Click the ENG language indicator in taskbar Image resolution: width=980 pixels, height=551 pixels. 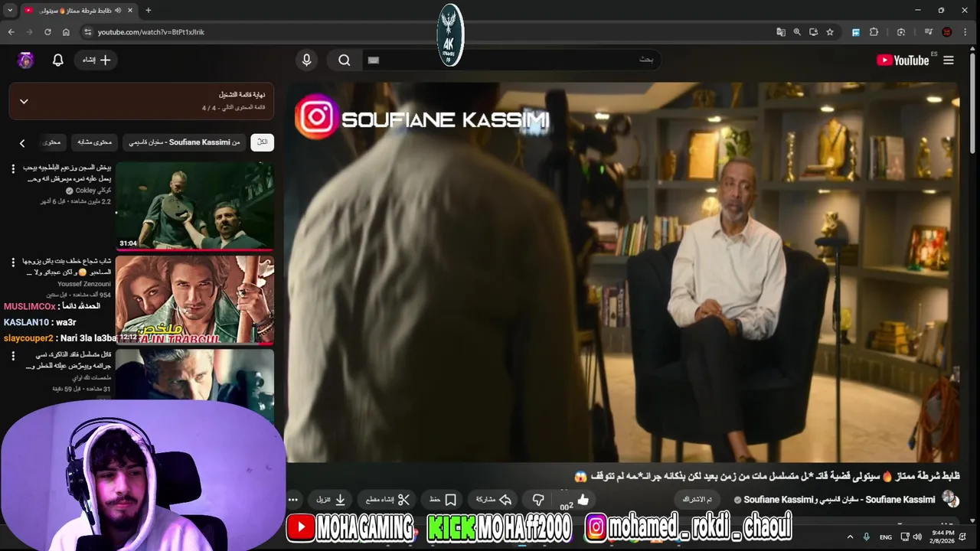click(x=886, y=537)
